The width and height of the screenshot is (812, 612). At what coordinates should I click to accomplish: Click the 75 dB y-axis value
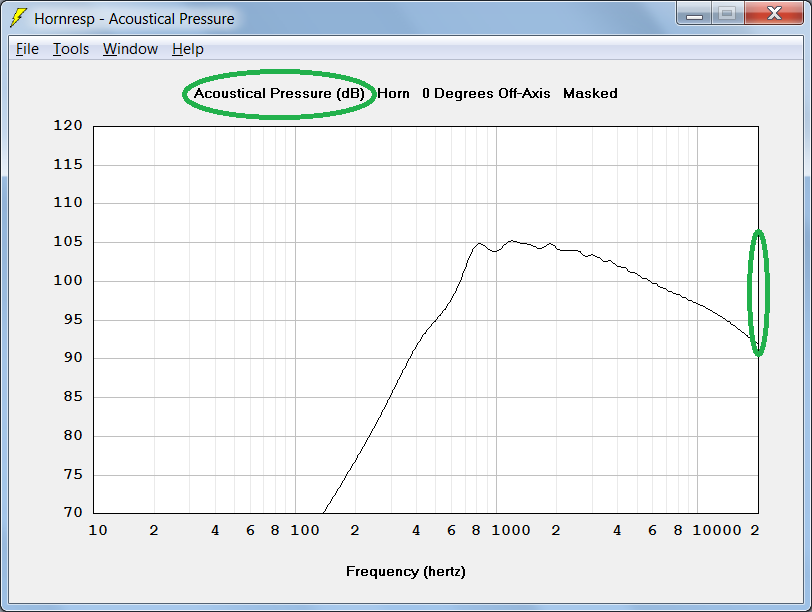coord(73,474)
